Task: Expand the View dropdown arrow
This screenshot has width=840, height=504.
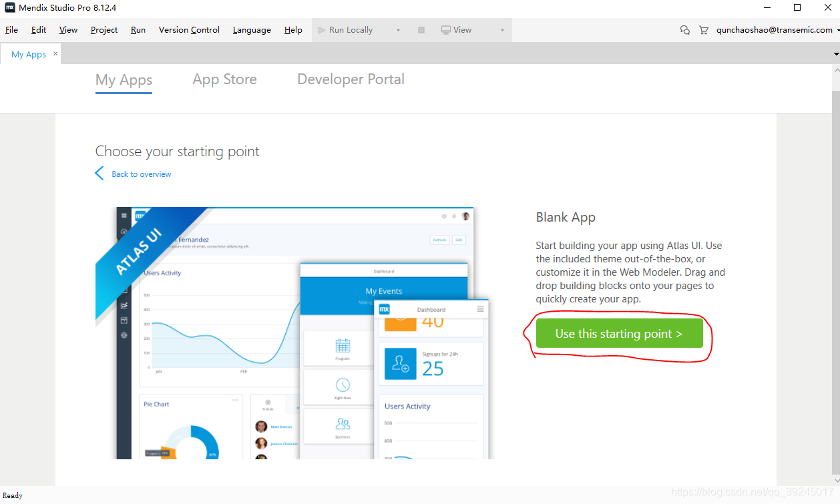Action: (502, 30)
